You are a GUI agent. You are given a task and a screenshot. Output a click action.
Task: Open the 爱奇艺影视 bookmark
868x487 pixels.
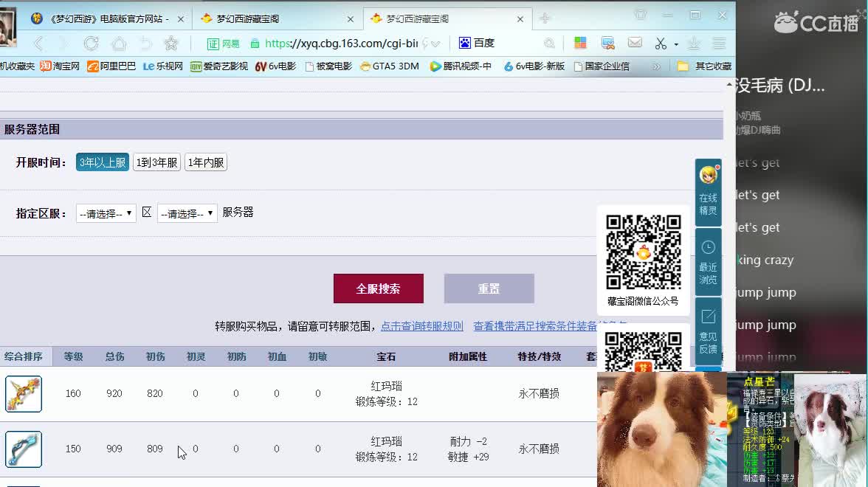click(218, 66)
